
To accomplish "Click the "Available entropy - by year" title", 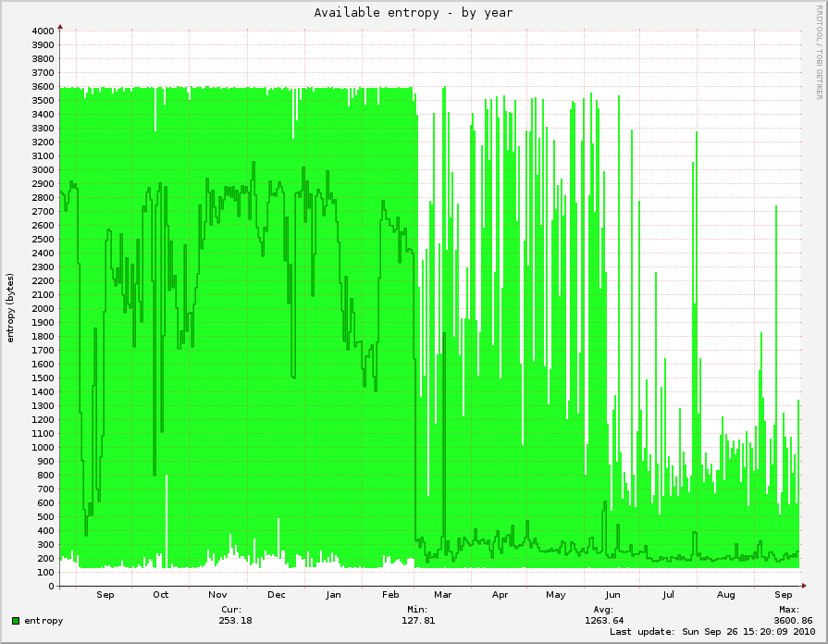I will click(413, 13).
